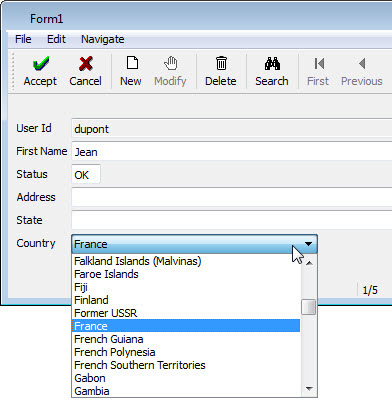
Task: Go to the First record icon
Action: pyautogui.click(x=319, y=63)
